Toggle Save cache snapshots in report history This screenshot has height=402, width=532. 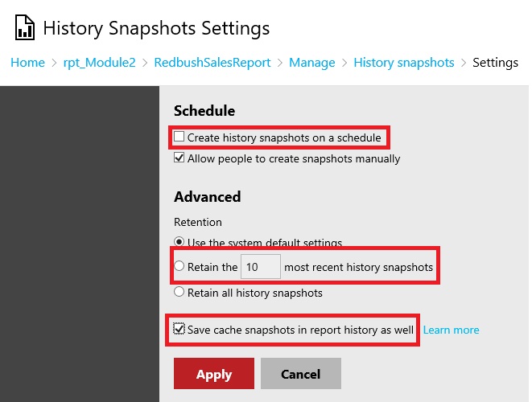point(179,329)
